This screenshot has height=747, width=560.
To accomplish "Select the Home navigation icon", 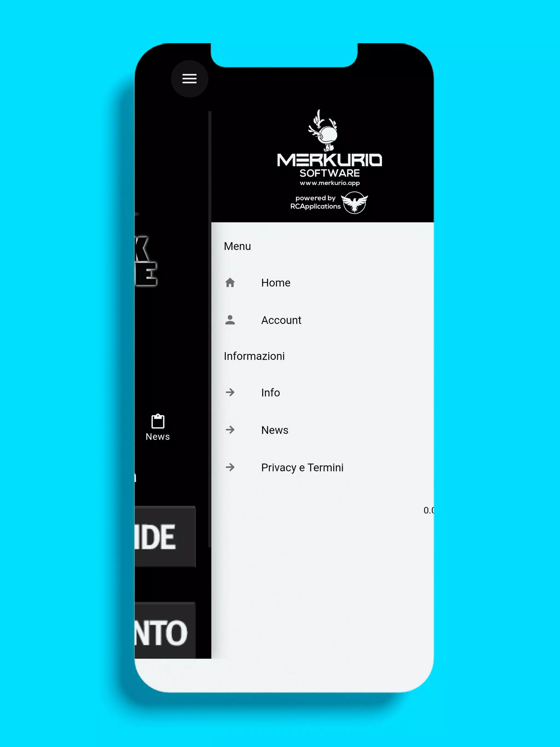I will pos(231,282).
